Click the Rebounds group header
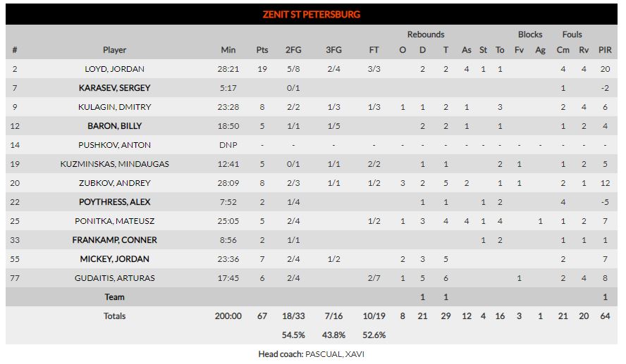The width and height of the screenshot is (626, 364). [426, 34]
